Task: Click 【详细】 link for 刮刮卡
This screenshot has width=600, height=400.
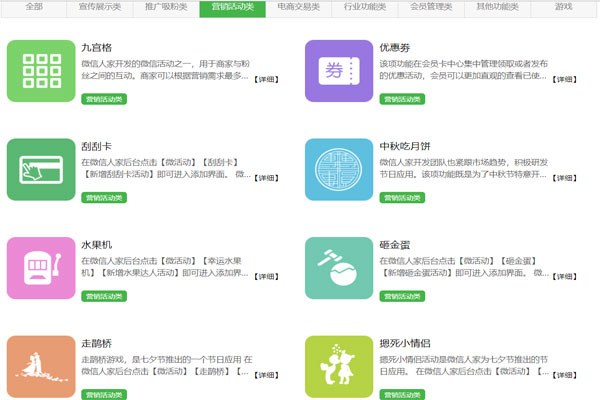Action: coord(266,178)
